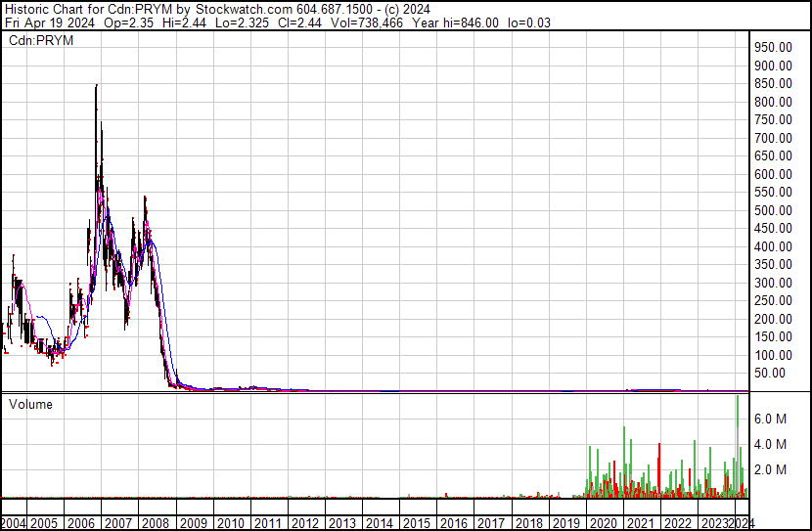Select the 2016 year label on axis
Viewport: 812px width, 531px height.
click(453, 523)
